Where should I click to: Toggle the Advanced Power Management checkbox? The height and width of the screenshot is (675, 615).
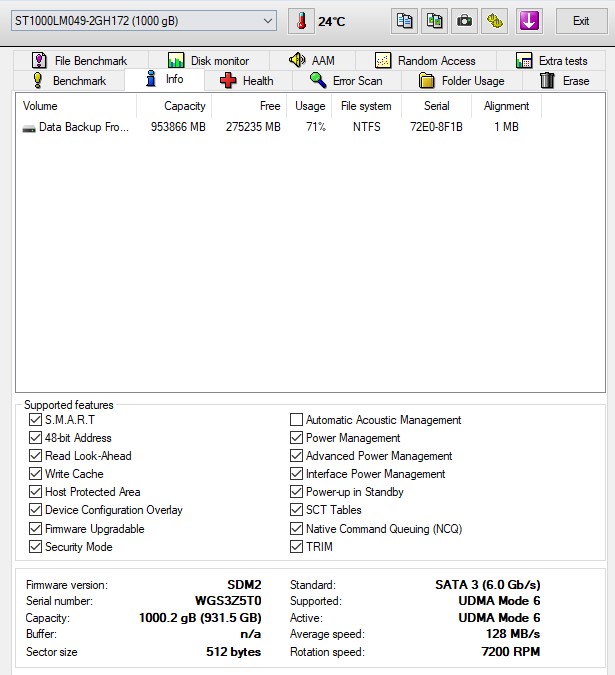pos(296,455)
